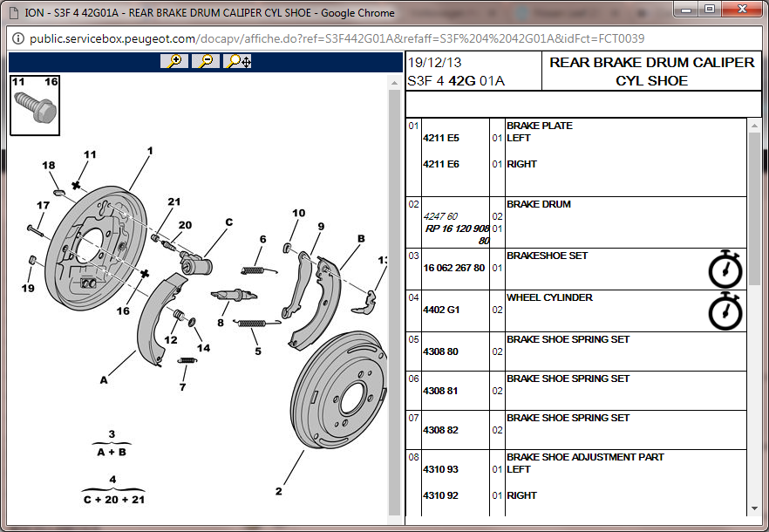This screenshot has height=532, width=769.
Task: Click the zoom in magnifier icon
Action: [174, 61]
